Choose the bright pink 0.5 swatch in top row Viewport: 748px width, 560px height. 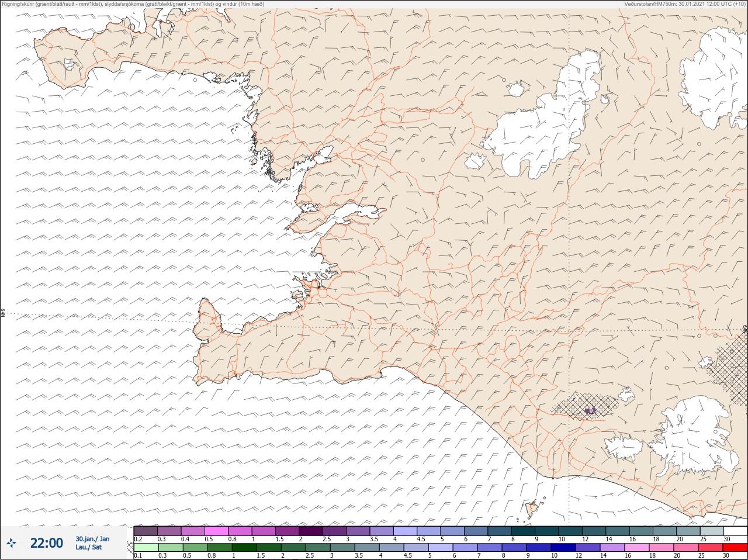tap(216, 531)
